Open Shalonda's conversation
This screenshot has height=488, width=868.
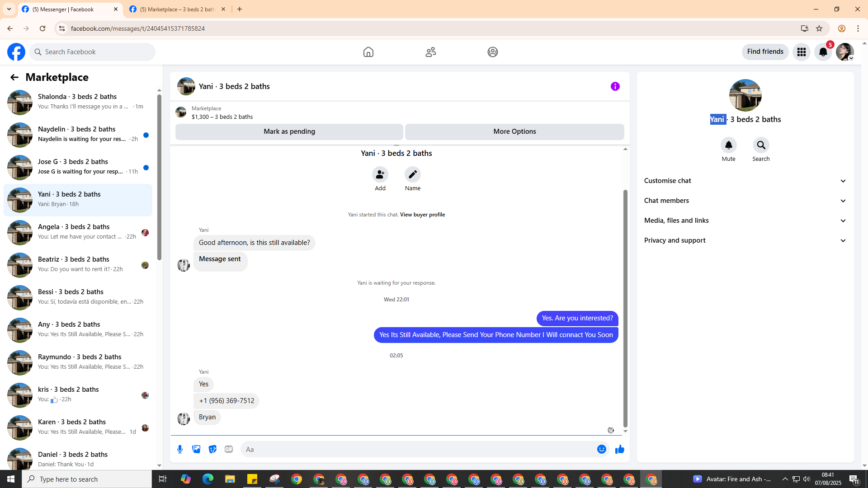pyautogui.click(x=78, y=102)
